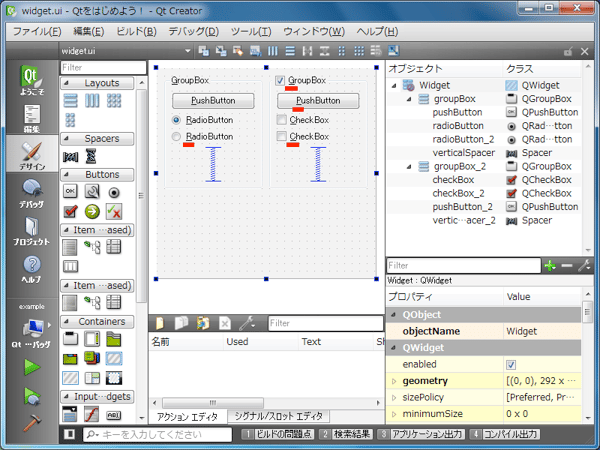Viewport: 600px width, 450px height.
Task: Open the Help (ヘルプ) mode icon
Action: [32, 271]
